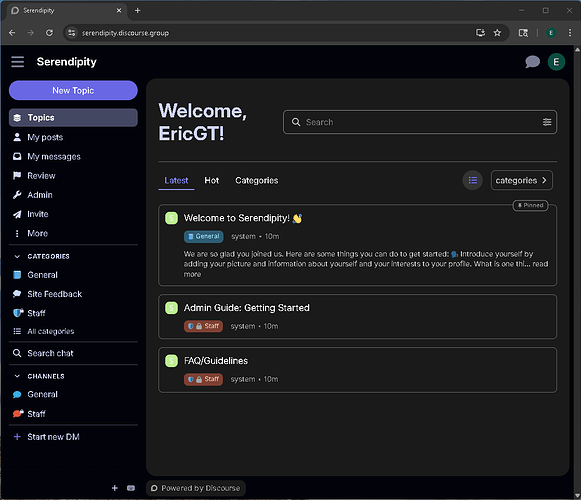Image resolution: width=581 pixels, height=500 pixels.
Task: Open the Staff chat channel
Action: pyautogui.click(x=73, y=414)
